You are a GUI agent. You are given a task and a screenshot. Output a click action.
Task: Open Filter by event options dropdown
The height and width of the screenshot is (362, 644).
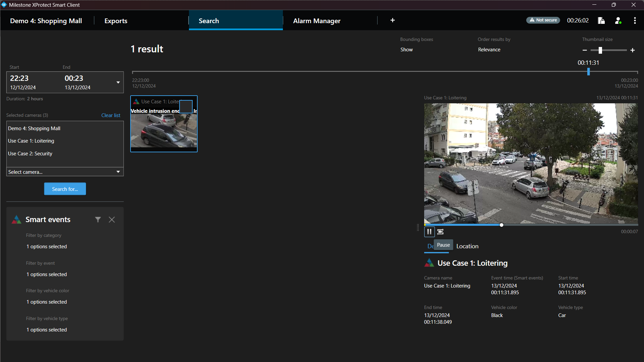[x=47, y=274]
